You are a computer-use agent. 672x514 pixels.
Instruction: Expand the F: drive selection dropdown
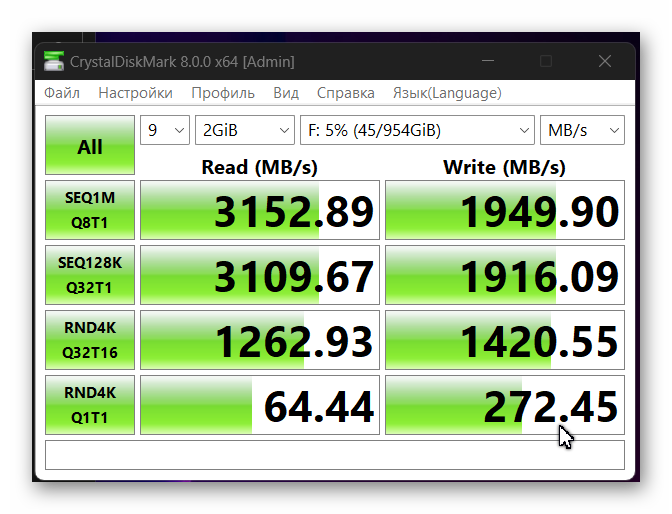[417, 130]
